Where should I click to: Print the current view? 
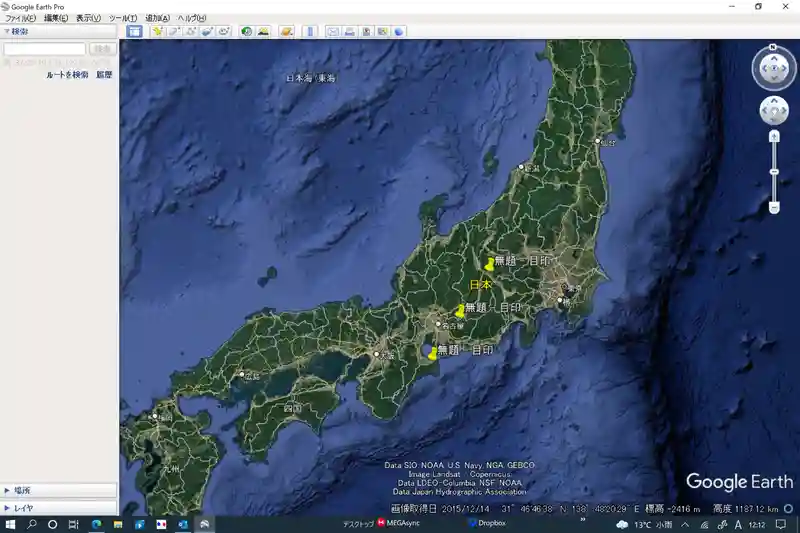(349, 31)
